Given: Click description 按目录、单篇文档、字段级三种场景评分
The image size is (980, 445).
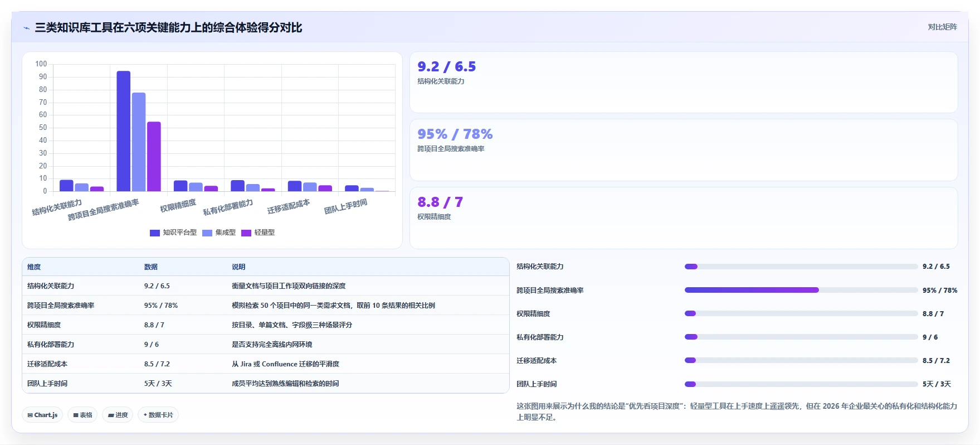Looking at the screenshot, I should [292, 325].
